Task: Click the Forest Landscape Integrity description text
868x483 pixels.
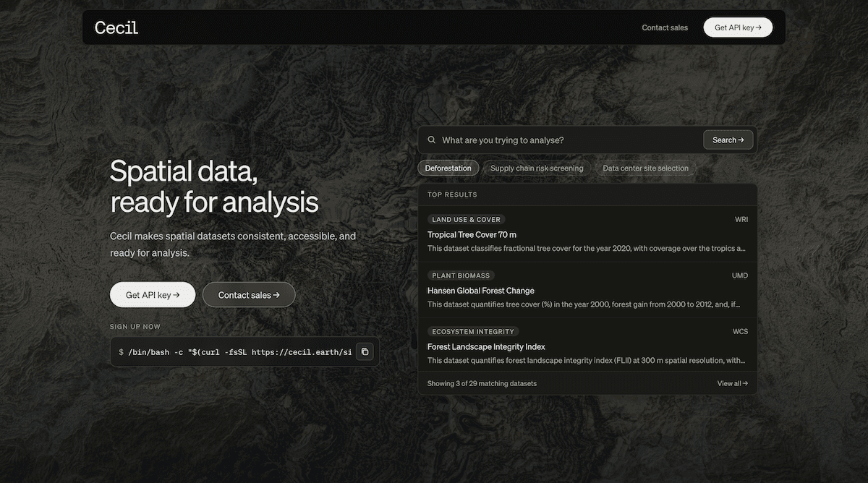Action: click(586, 360)
